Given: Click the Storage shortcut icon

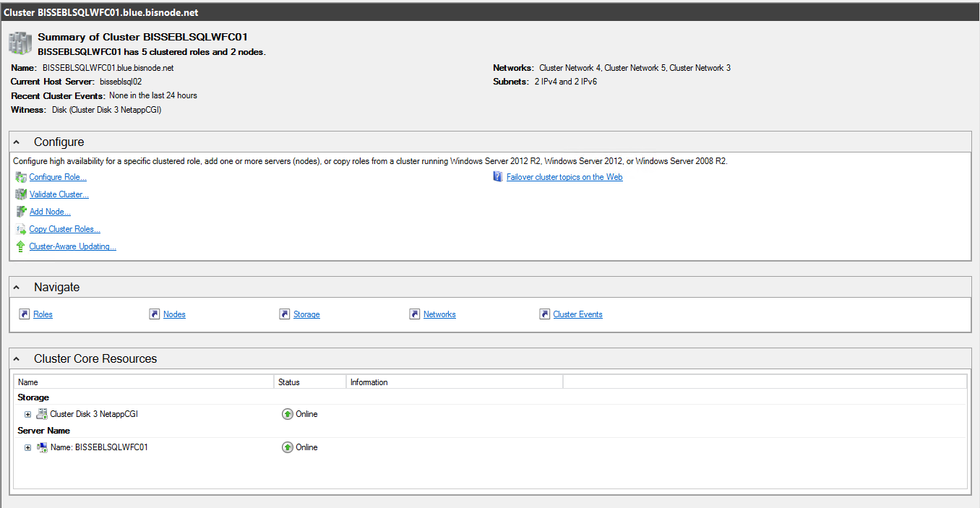Looking at the screenshot, I should 285,314.
